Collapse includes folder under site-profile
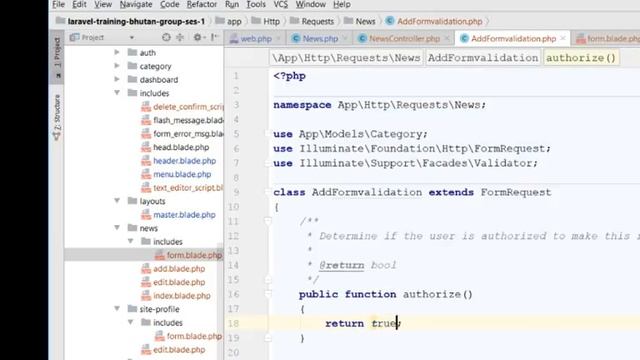Image resolution: width=640 pixels, height=360 pixels. pos(131,322)
